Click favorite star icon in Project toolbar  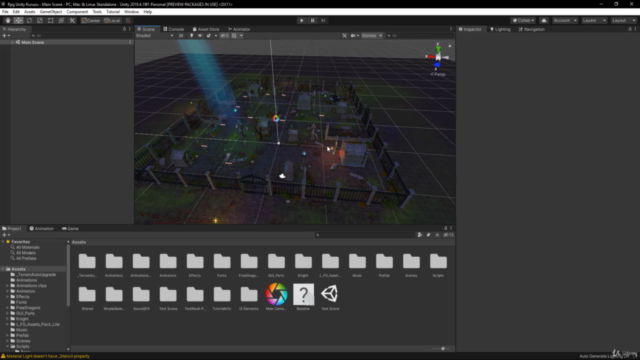[437, 235]
